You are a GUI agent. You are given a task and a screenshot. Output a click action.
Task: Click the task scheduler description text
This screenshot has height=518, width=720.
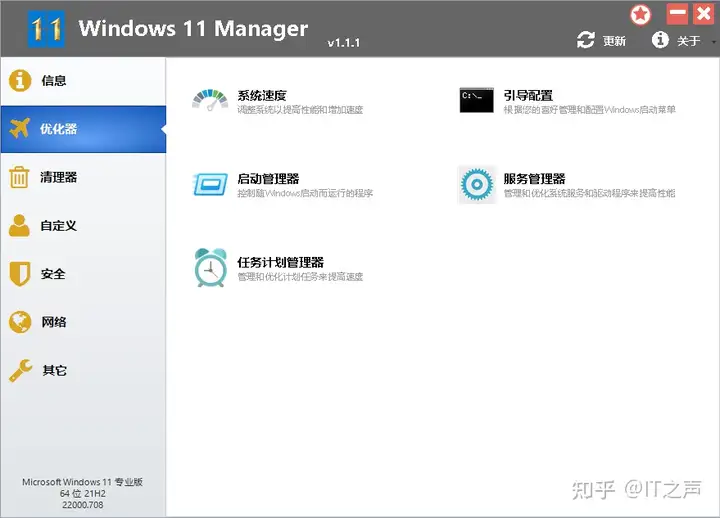pyautogui.click(x=300, y=277)
